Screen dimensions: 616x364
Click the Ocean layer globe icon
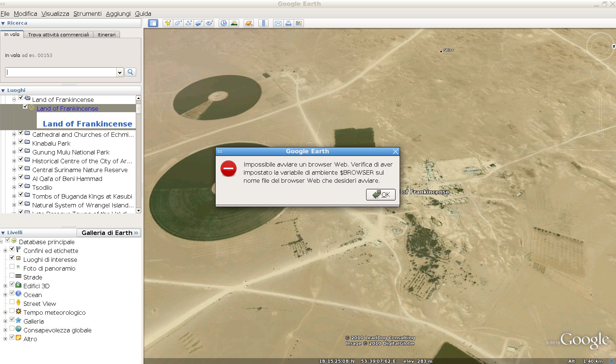pos(18,294)
